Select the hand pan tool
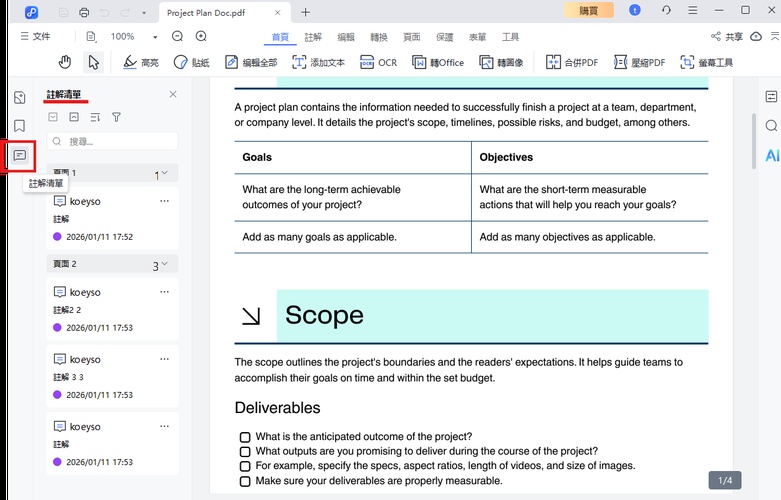This screenshot has height=500, width=781. point(65,62)
